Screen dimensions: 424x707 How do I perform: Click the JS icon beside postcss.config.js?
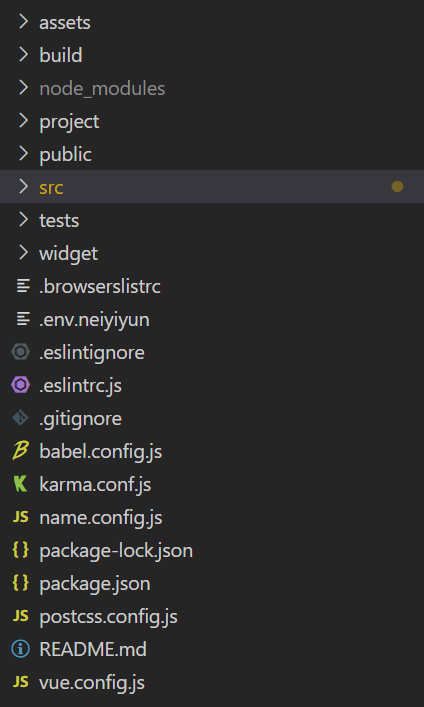coord(20,616)
